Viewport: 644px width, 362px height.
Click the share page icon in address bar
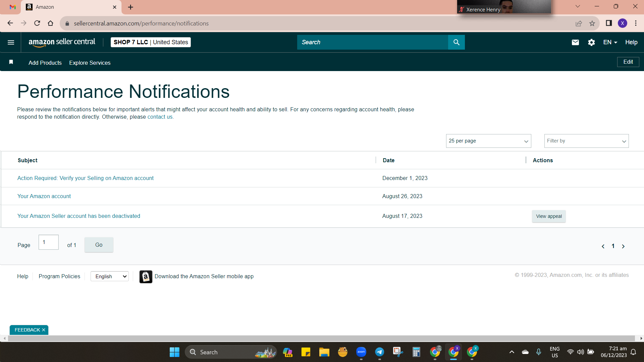click(x=579, y=23)
